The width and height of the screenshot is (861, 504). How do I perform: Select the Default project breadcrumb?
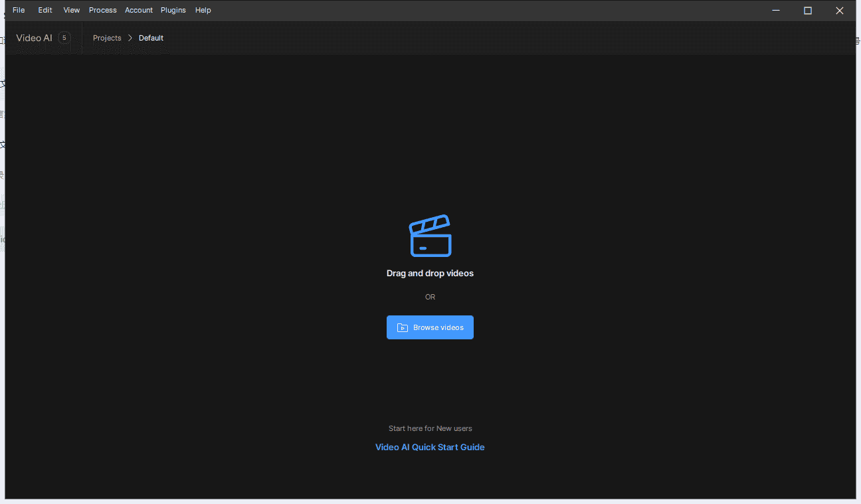pos(151,38)
